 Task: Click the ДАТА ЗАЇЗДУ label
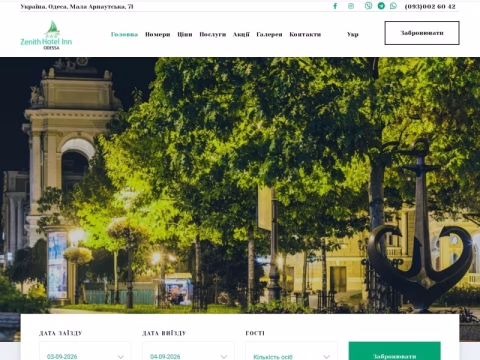tap(61, 333)
